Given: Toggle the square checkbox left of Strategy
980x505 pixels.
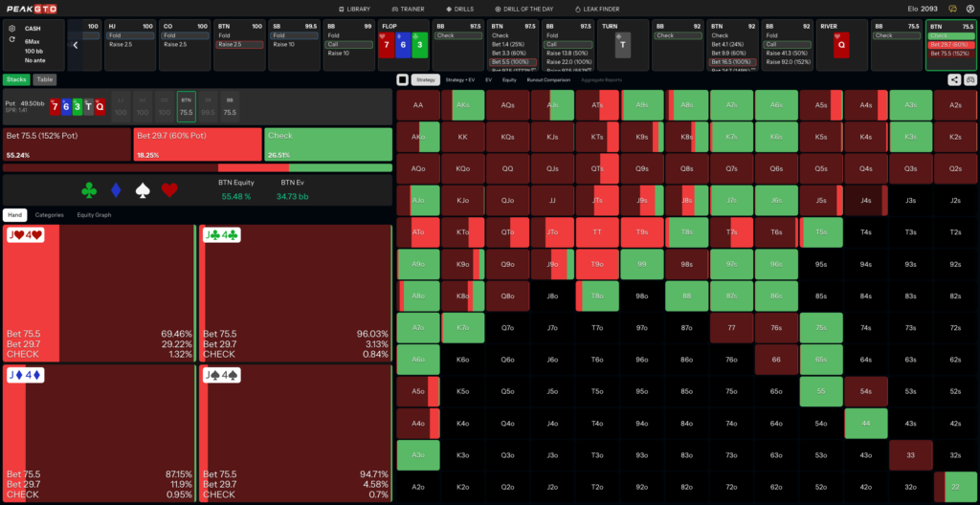Looking at the screenshot, I should [x=403, y=79].
